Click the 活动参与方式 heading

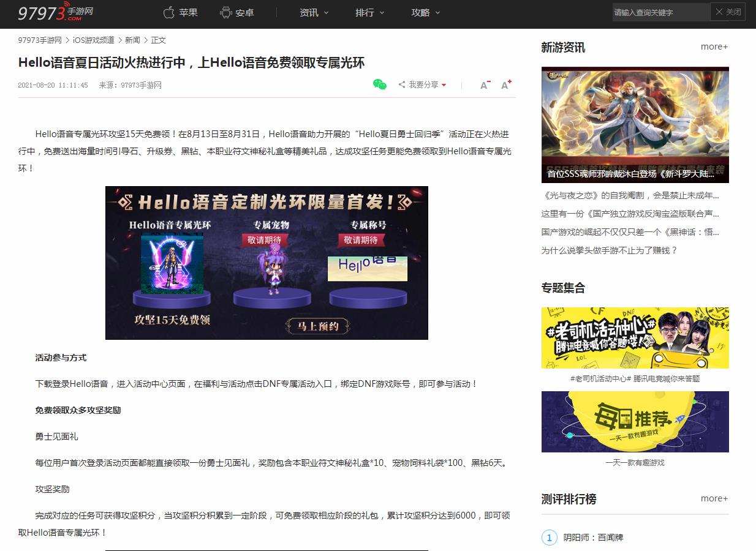point(61,358)
